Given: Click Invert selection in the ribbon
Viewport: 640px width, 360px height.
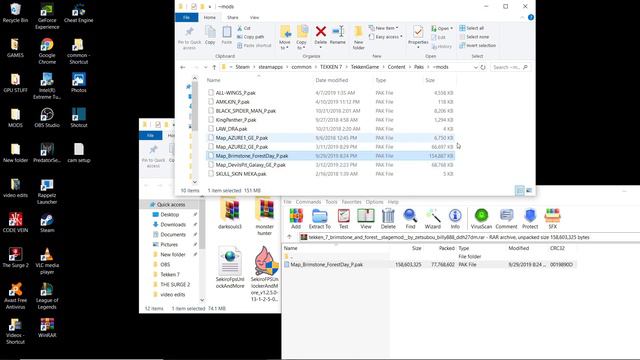Looking at the screenshot, I should [478, 45].
